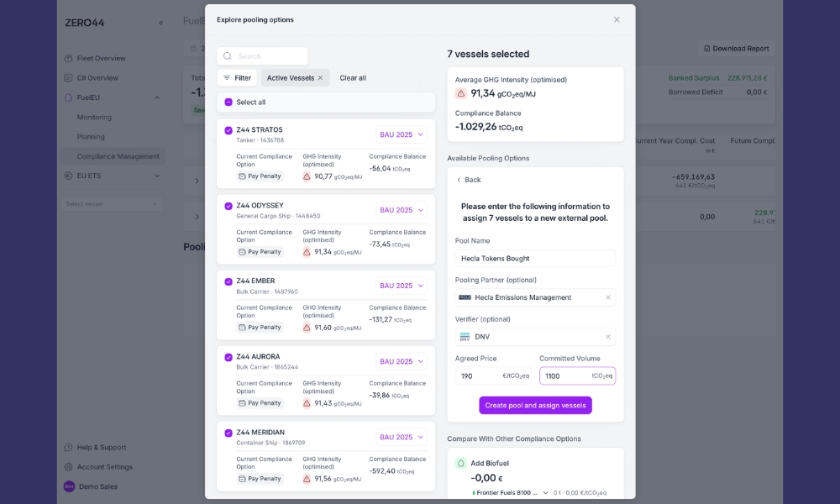Open Compliance Management in the sidebar
The width and height of the screenshot is (840, 504).
(118, 156)
